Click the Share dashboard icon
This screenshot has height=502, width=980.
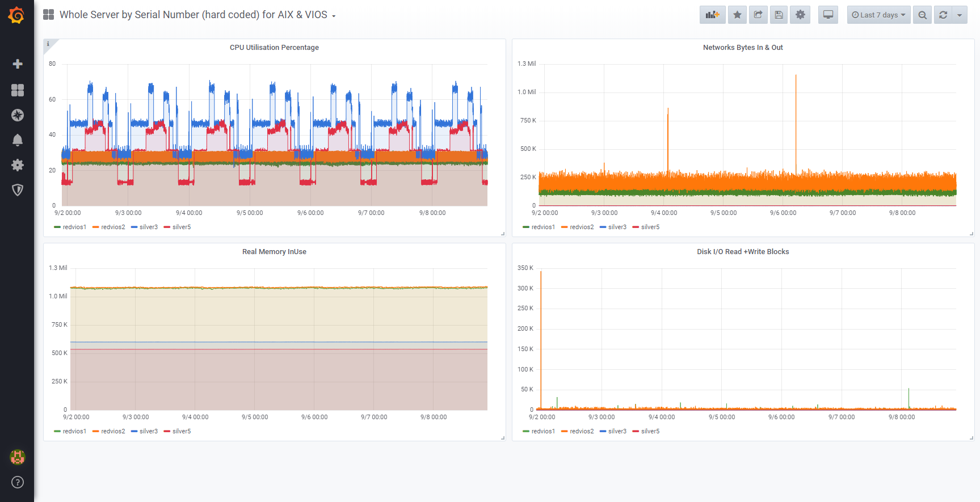(758, 15)
